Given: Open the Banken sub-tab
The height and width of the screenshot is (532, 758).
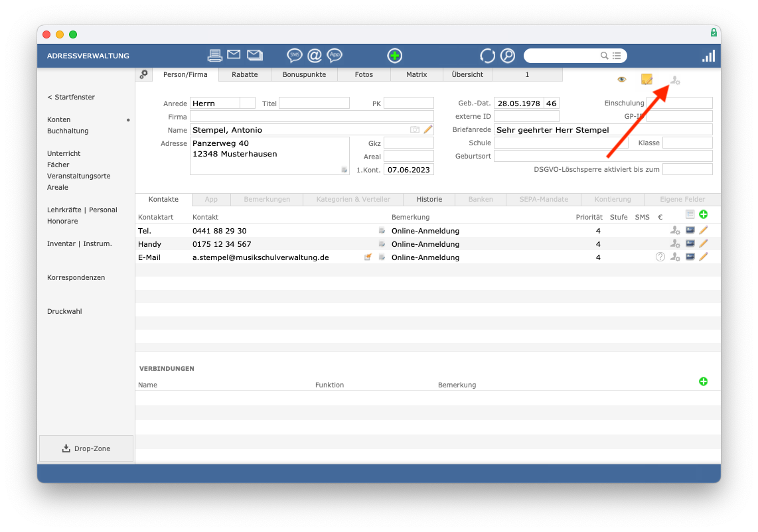Looking at the screenshot, I should click(481, 199).
